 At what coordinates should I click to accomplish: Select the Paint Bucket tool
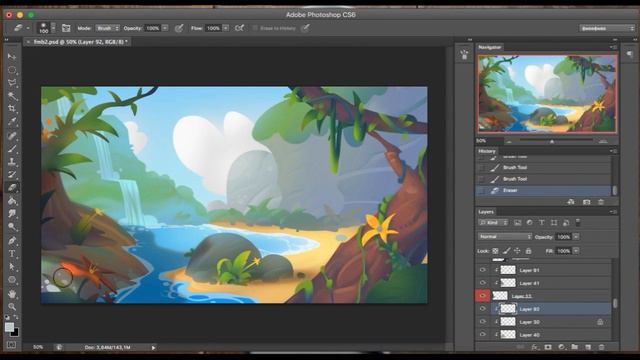(x=12, y=201)
